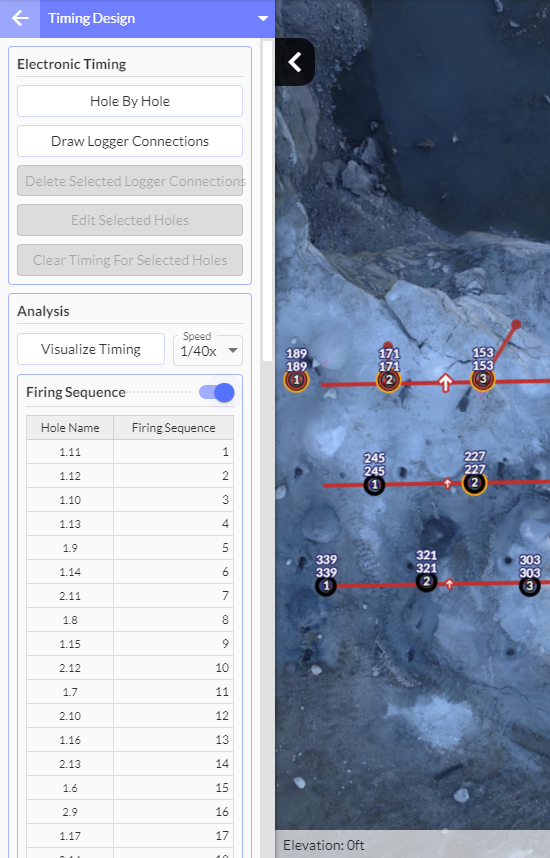
Task: Select hole 1.13 row in table
Action: (130, 524)
